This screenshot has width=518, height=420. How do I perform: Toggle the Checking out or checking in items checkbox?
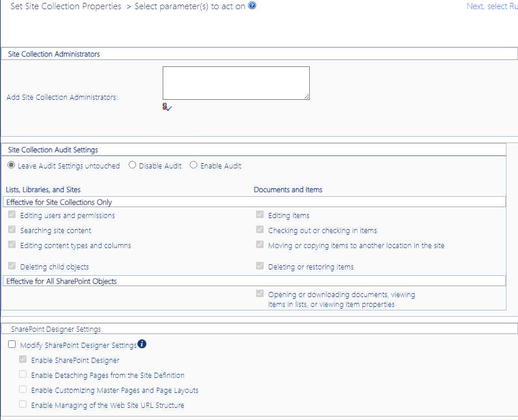click(x=259, y=229)
